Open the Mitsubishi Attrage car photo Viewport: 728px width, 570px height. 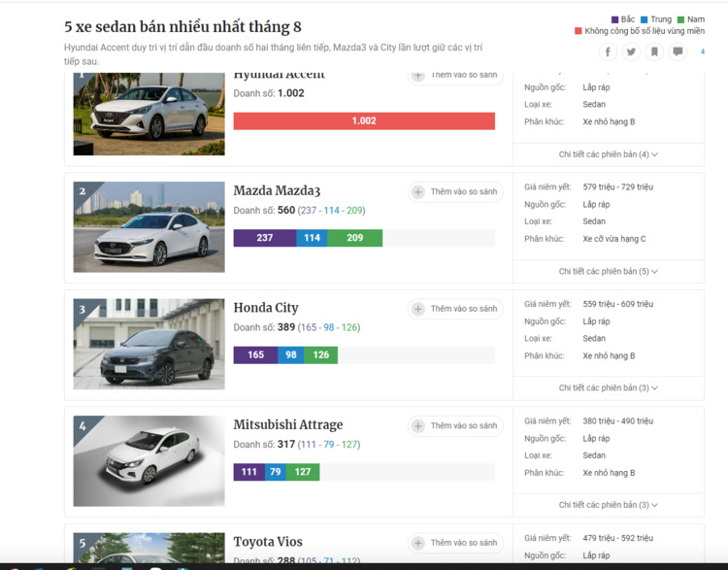(x=149, y=461)
